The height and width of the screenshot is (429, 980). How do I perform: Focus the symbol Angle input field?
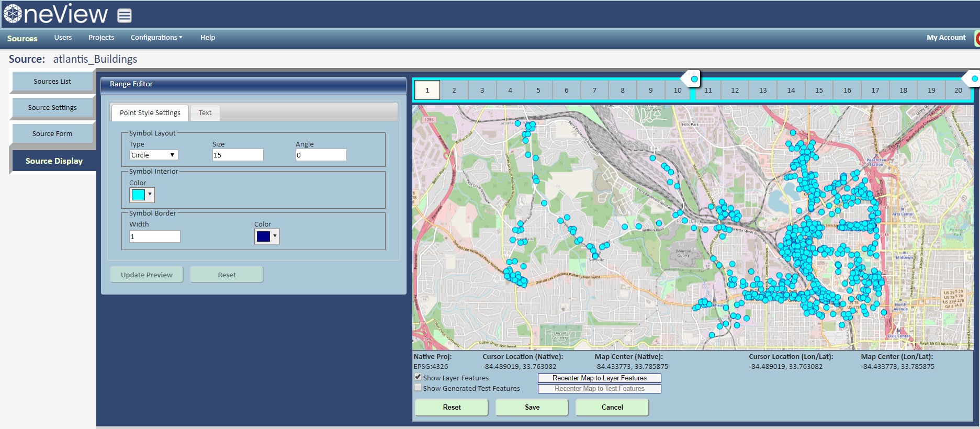(321, 155)
